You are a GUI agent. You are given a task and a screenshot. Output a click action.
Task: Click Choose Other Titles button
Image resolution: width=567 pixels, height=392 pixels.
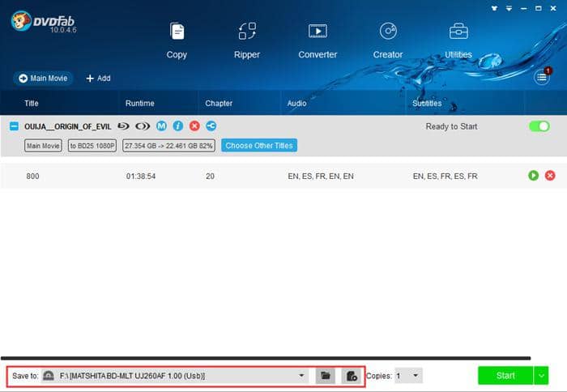259,145
